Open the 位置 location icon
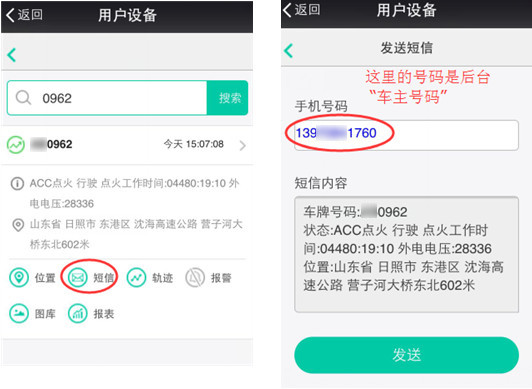Viewport: 532px width, 389px height. [x=19, y=277]
